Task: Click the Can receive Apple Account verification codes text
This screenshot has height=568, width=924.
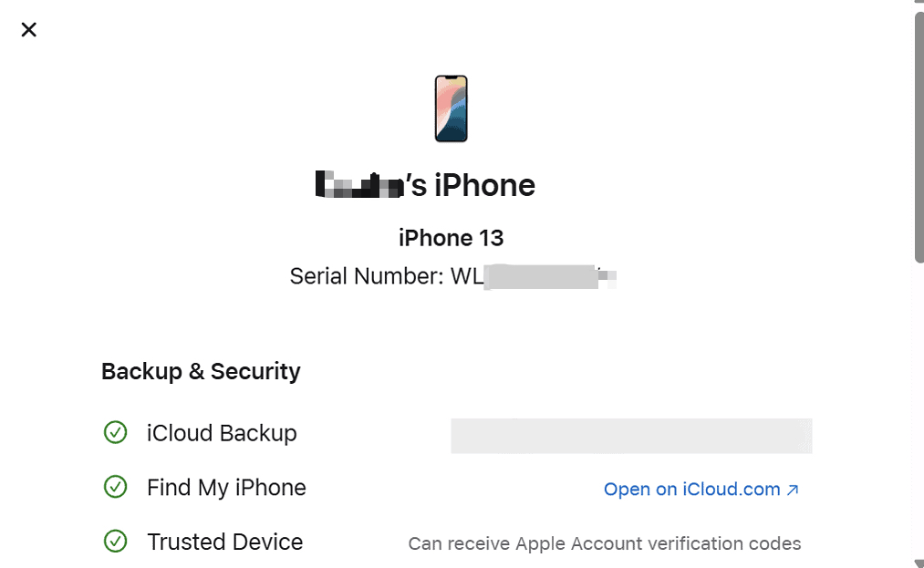Action: click(605, 543)
